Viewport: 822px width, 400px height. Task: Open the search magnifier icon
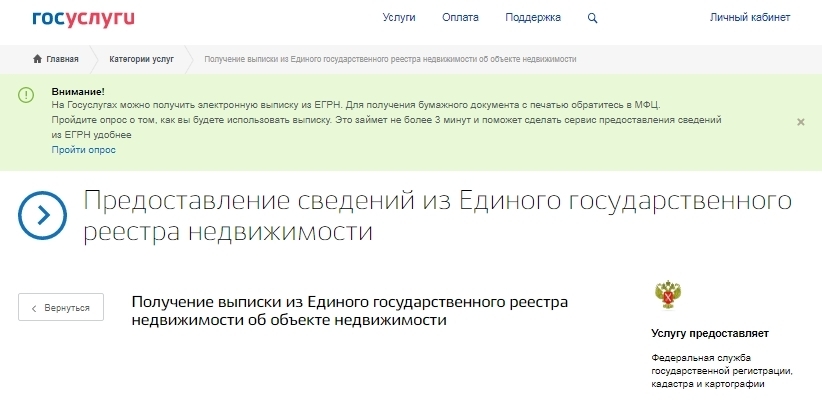pyautogui.click(x=593, y=18)
